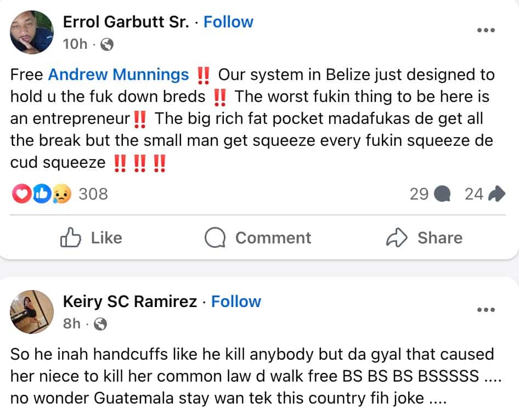Open options menu on Keiry's post

[x=486, y=310]
